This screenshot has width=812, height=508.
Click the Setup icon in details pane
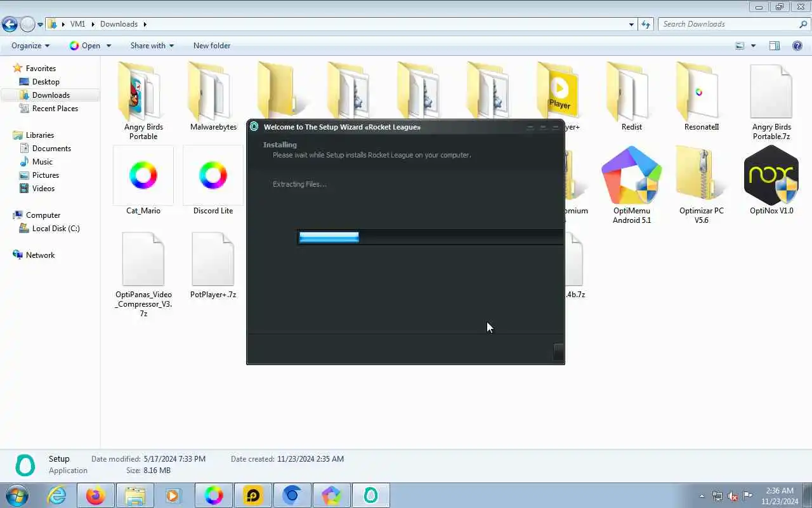coord(25,465)
